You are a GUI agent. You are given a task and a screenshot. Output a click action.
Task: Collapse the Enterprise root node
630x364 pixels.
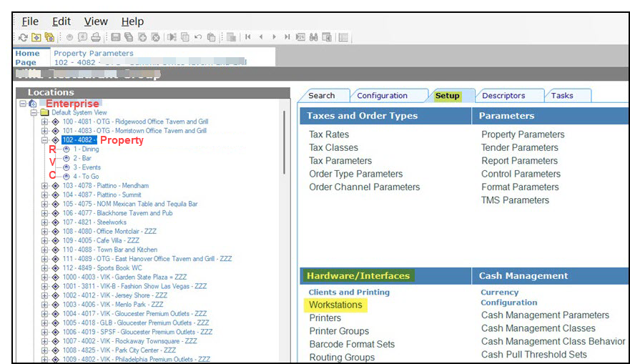23,104
